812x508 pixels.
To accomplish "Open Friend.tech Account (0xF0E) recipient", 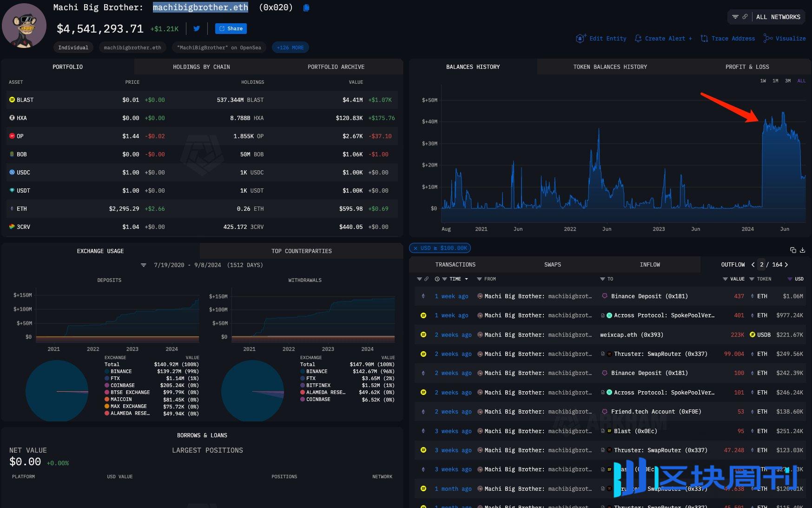I will [x=656, y=412].
